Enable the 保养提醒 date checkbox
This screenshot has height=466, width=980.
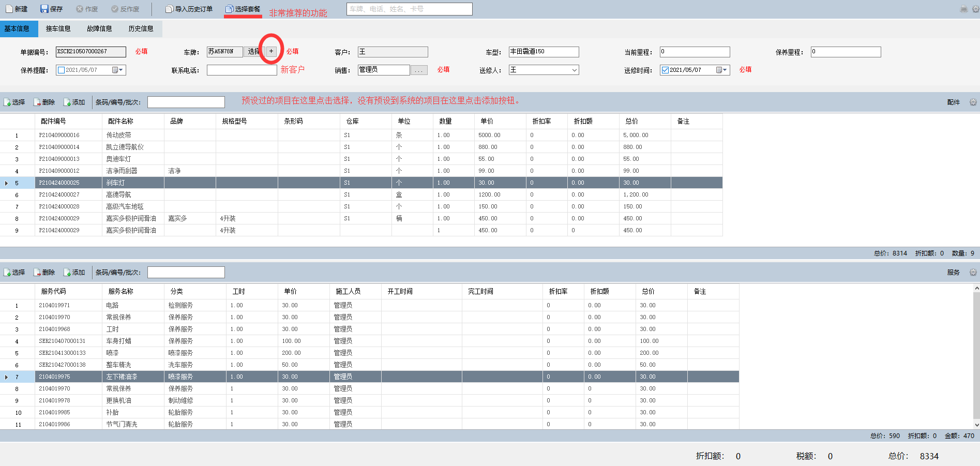coord(62,70)
